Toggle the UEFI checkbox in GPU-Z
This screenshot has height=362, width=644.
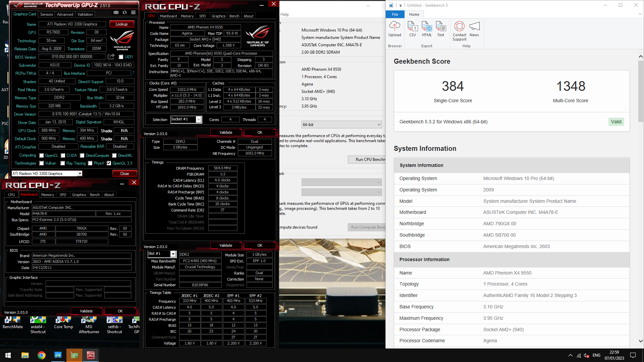coord(121,57)
